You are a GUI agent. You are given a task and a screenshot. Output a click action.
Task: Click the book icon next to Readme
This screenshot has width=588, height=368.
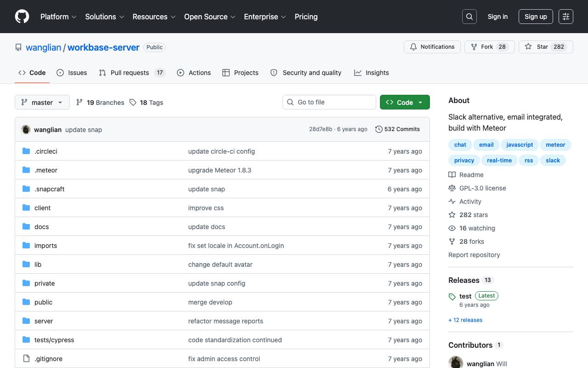coord(452,175)
